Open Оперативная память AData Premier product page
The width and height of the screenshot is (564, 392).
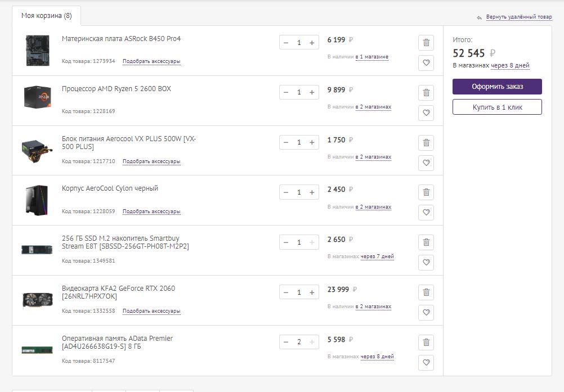coord(117,342)
